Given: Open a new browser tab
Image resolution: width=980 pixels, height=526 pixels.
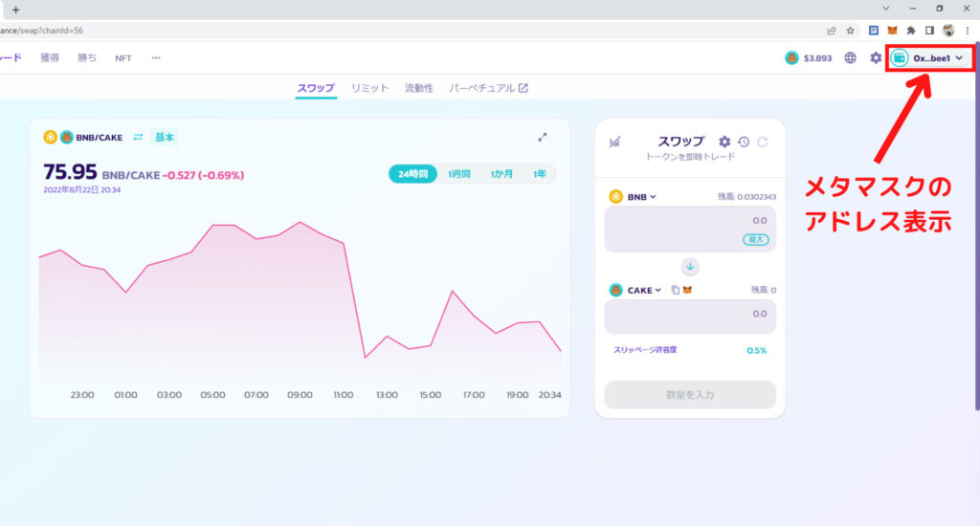Looking at the screenshot, I should pyautogui.click(x=15, y=10).
